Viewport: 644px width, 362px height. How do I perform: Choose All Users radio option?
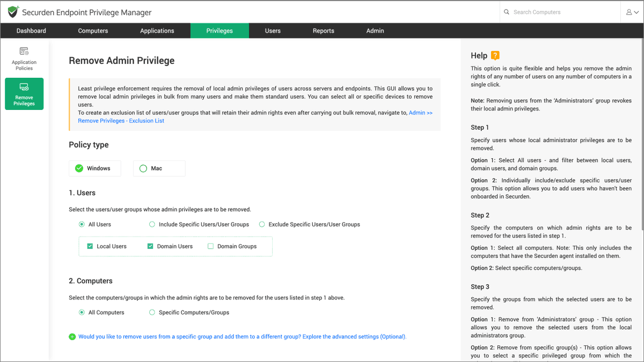(x=82, y=224)
